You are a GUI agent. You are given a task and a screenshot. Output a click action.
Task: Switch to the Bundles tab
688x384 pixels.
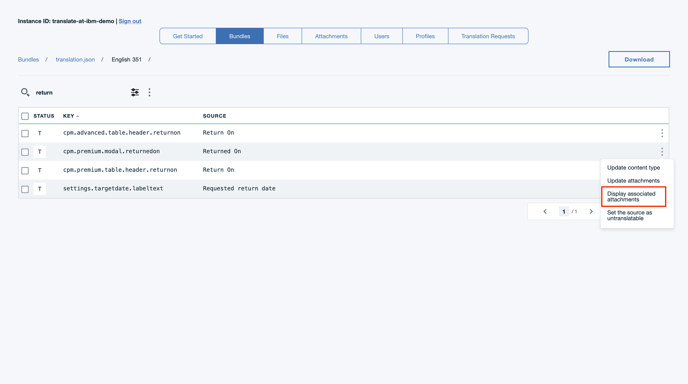pos(240,36)
